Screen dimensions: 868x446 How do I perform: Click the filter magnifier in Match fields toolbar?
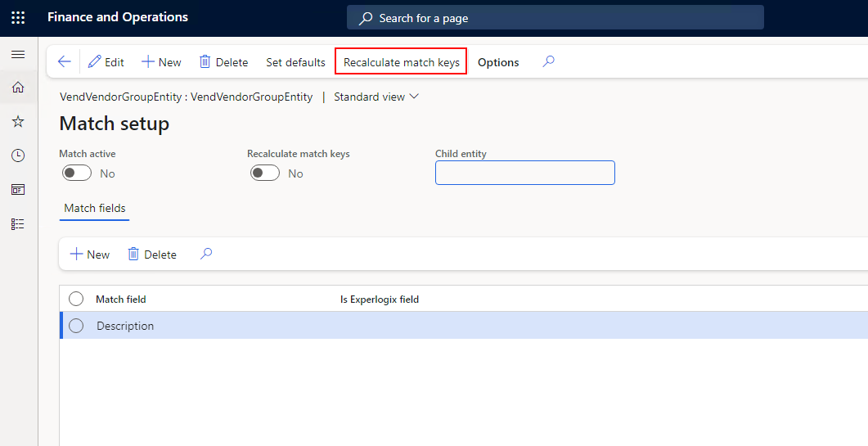(206, 254)
